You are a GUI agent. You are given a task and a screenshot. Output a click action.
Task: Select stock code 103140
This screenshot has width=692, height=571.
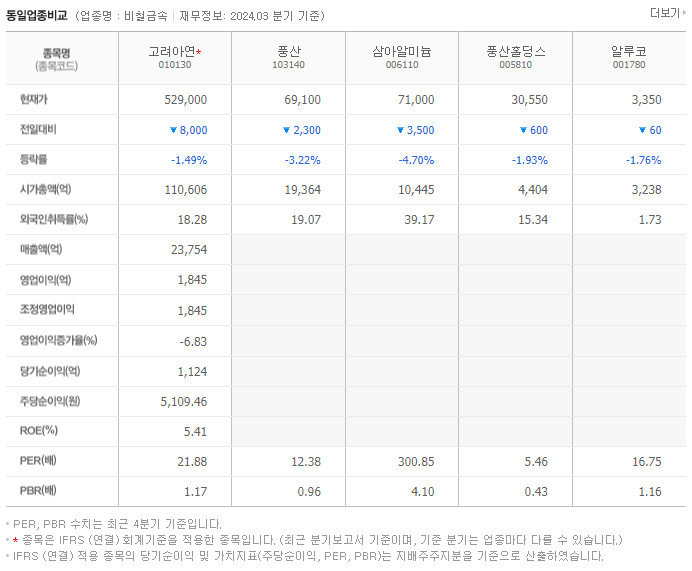(x=289, y=65)
